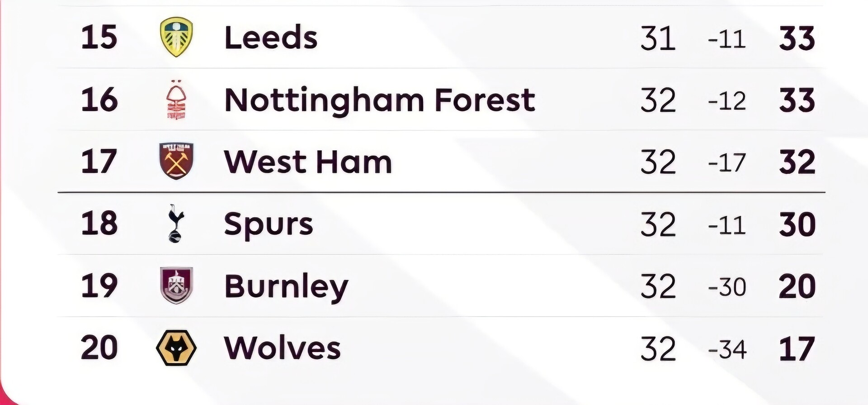The image size is (868, 405).
Task: Click West Ham goal difference -17
Action: tap(727, 162)
